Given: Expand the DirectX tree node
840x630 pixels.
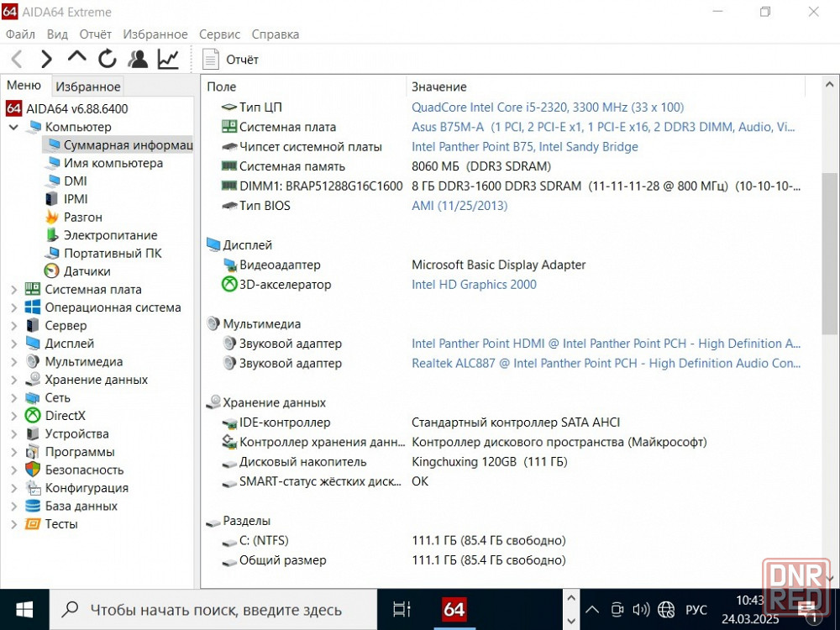Looking at the screenshot, I should 14,416.
